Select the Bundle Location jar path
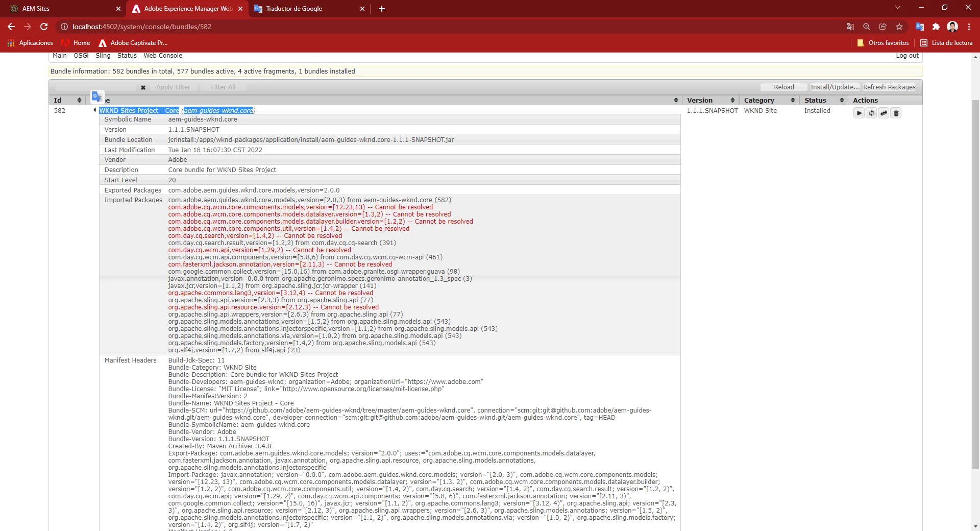Viewport: 980px width, 531px height. (311, 140)
